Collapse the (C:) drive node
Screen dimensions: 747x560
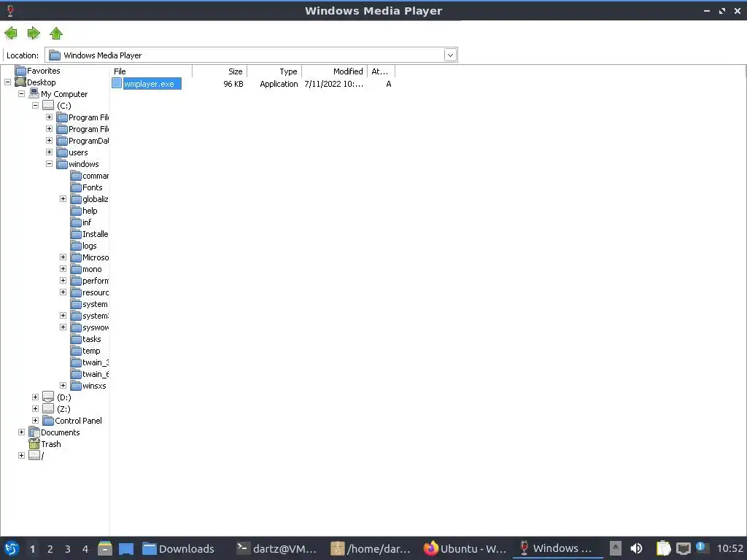pyautogui.click(x=35, y=105)
